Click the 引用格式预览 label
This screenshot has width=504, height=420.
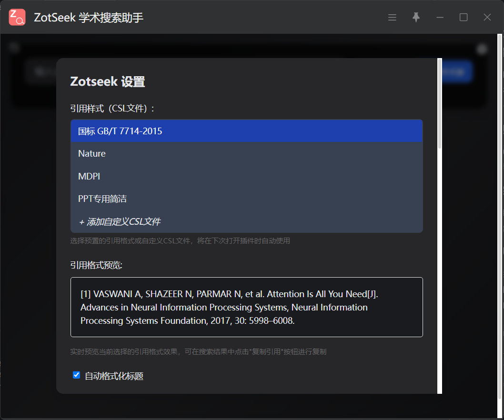(96, 265)
